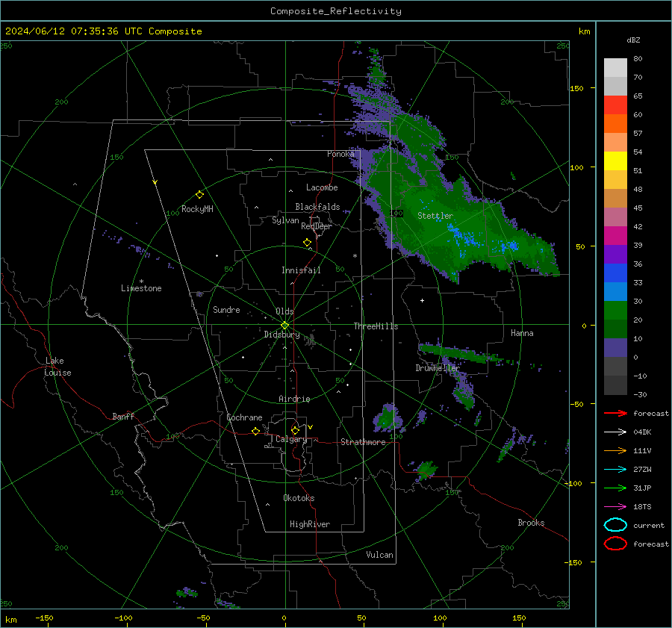Viewport: 672px width, 628px height.
Task: Click the 18TS legend label
Action: click(x=642, y=507)
